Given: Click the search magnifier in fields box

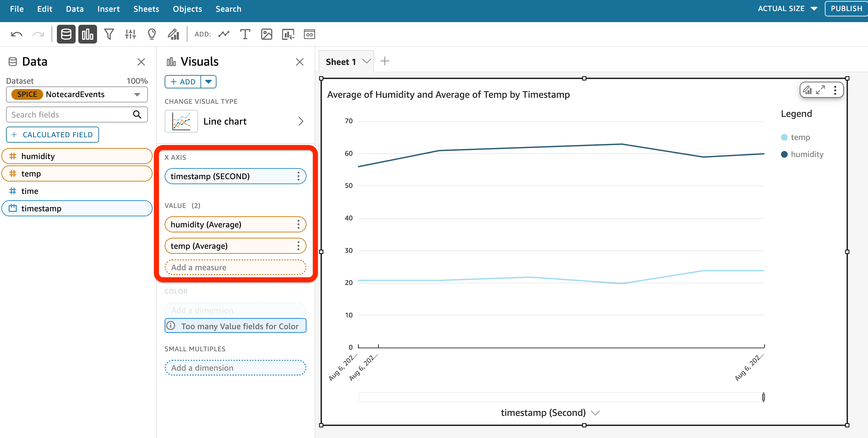Looking at the screenshot, I should [137, 115].
